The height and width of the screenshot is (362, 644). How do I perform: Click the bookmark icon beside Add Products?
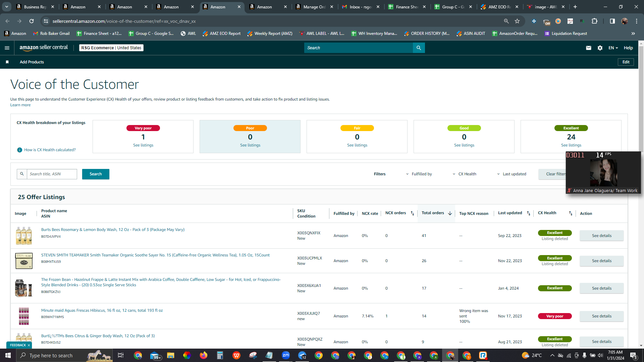[x=7, y=62]
